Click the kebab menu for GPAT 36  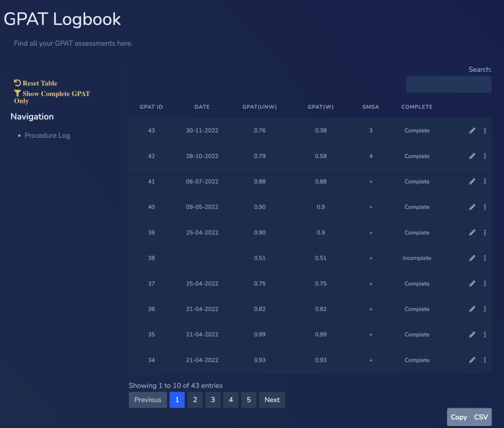click(x=485, y=309)
